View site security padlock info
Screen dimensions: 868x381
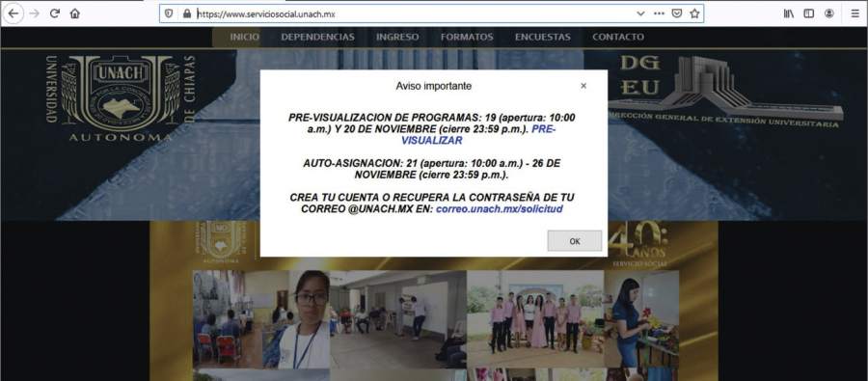[186, 14]
